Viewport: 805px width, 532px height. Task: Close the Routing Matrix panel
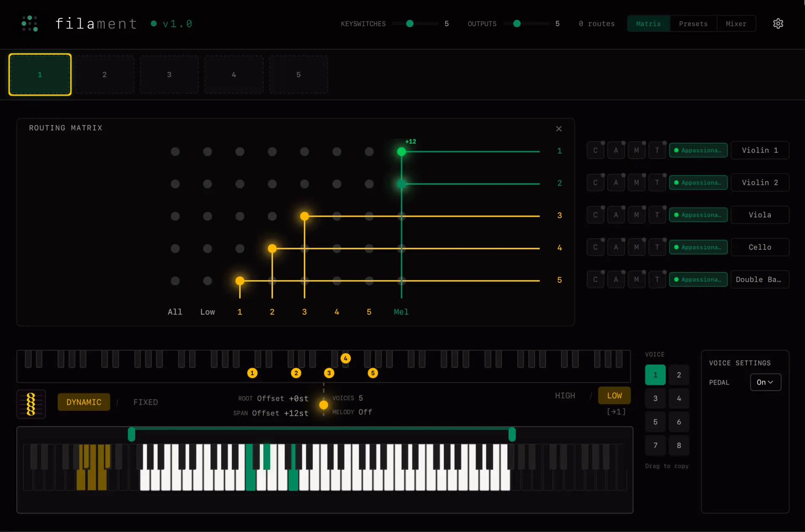558,129
